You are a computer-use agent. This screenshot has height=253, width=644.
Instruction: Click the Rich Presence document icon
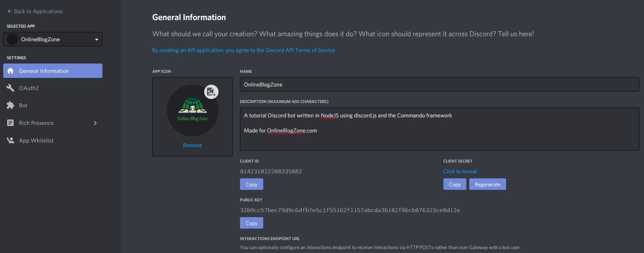pyautogui.click(x=11, y=123)
